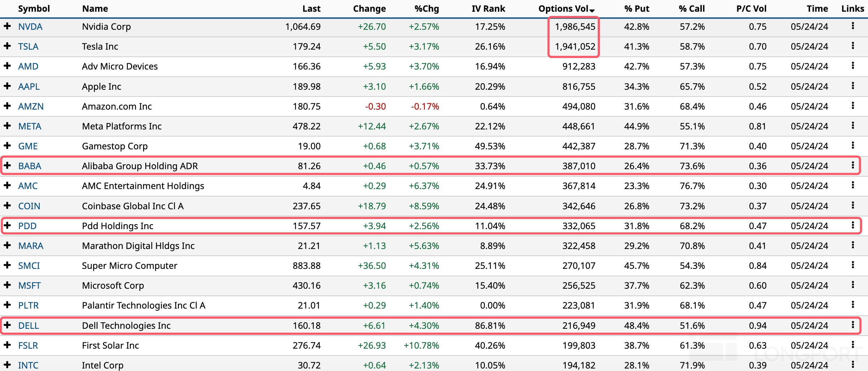This screenshot has height=371, width=868.
Task: Expand the AMD row details
Action: 7,66
